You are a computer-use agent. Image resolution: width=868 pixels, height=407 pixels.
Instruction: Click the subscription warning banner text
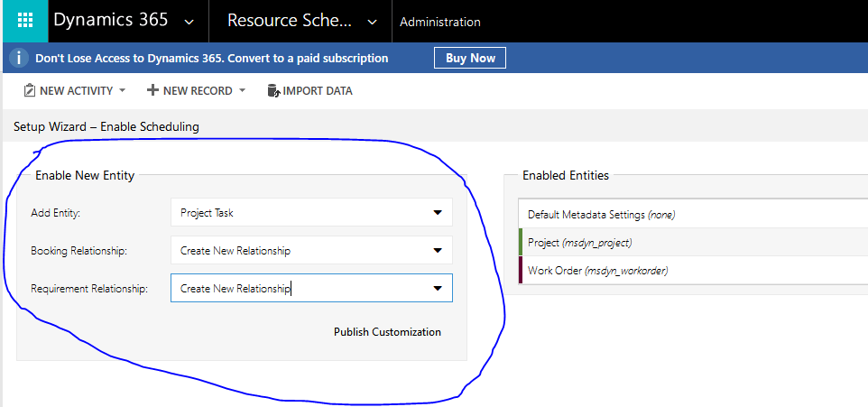(x=211, y=58)
